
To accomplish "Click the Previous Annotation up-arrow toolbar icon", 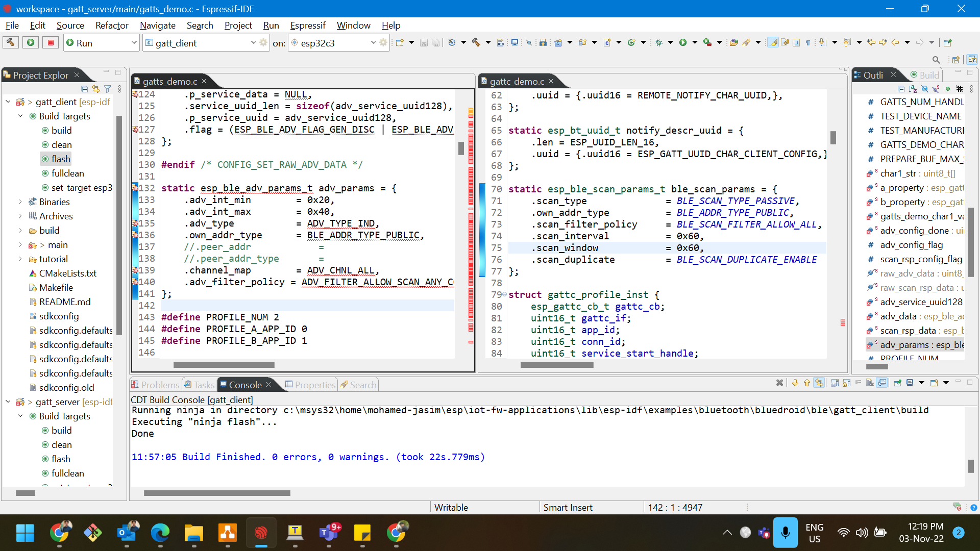I will pyautogui.click(x=847, y=43).
